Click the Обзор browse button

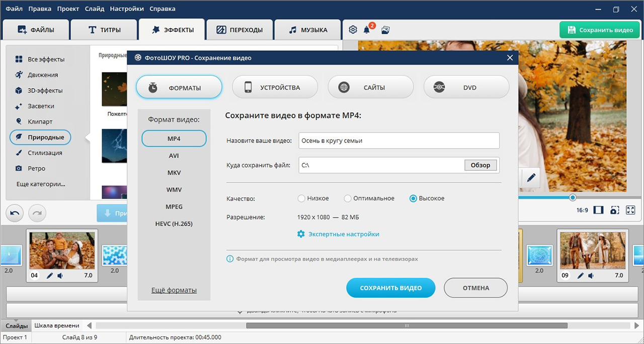(480, 165)
